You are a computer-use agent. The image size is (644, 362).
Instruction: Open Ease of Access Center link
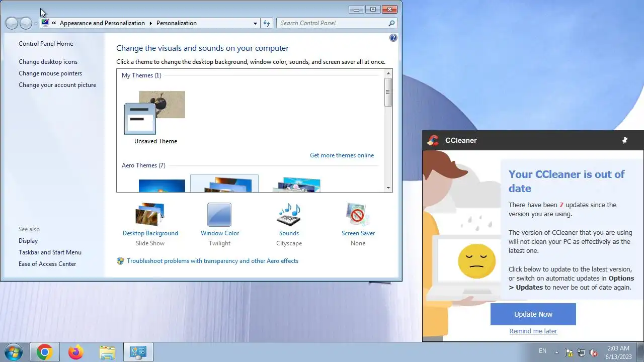(x=47, y=264)
